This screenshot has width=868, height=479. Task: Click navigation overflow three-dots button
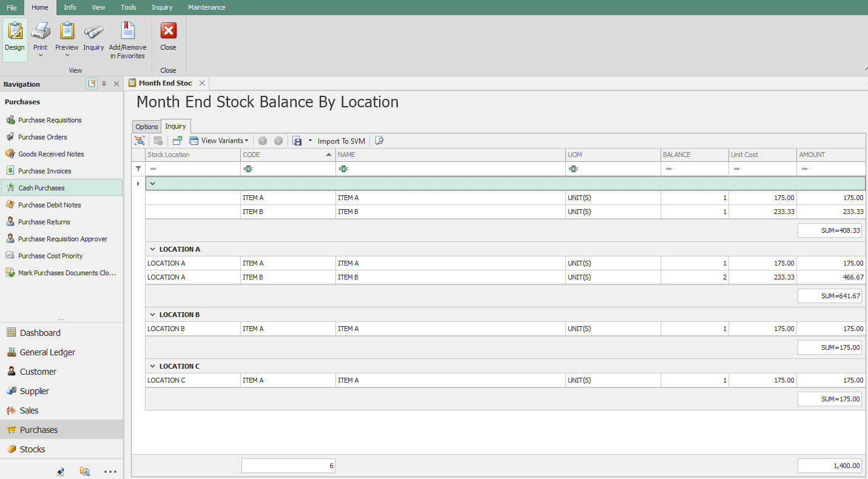click(x=110, y=471)
